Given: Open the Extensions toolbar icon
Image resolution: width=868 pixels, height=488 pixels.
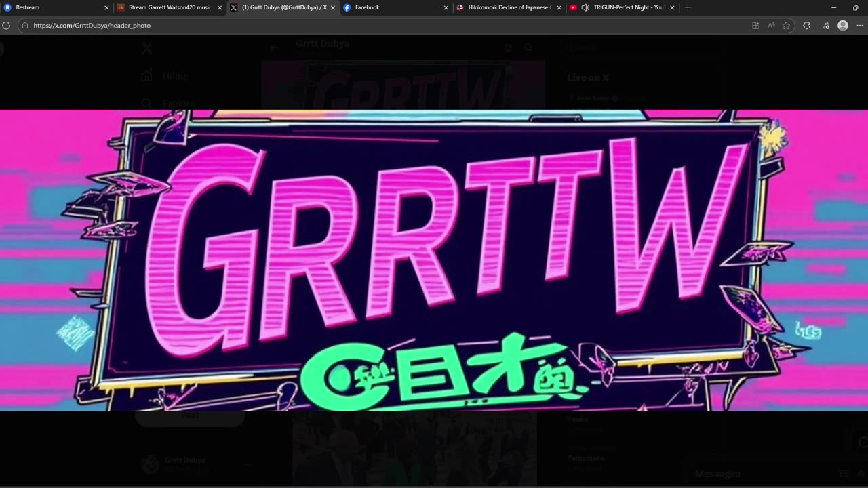Looking at the screenshot, I should pyautogui.click(x=806, y=25).
